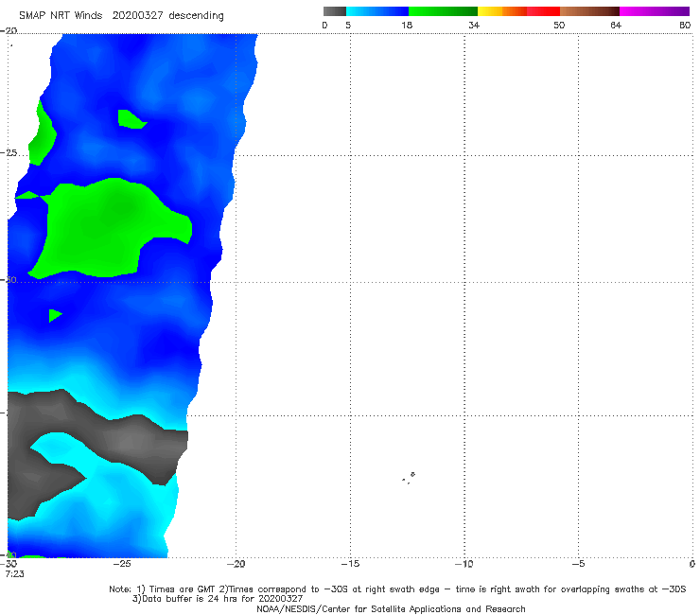Click the word descending in the title
The image size is (700, 615).
(x=196, y=16)
